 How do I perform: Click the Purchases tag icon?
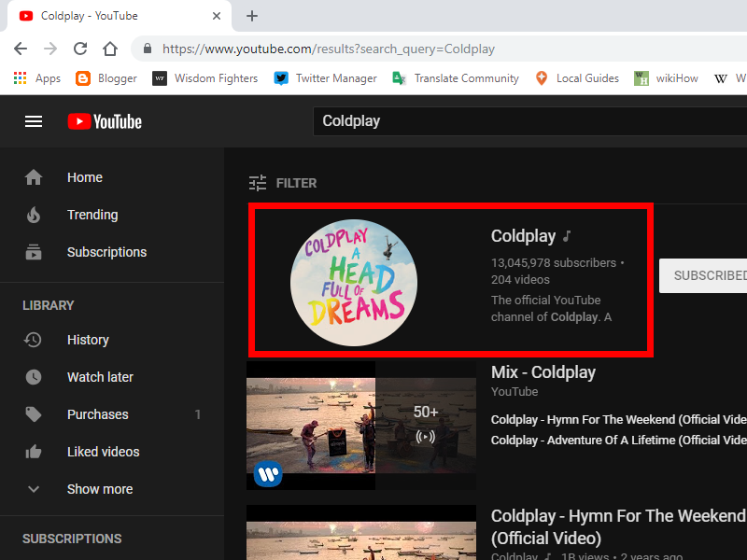tap(34, 414)
